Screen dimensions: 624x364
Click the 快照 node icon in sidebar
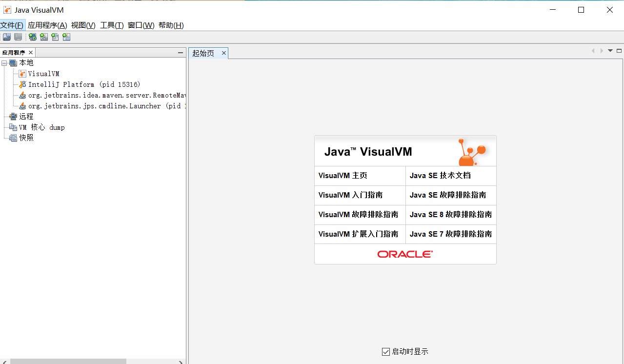(13, 138)
